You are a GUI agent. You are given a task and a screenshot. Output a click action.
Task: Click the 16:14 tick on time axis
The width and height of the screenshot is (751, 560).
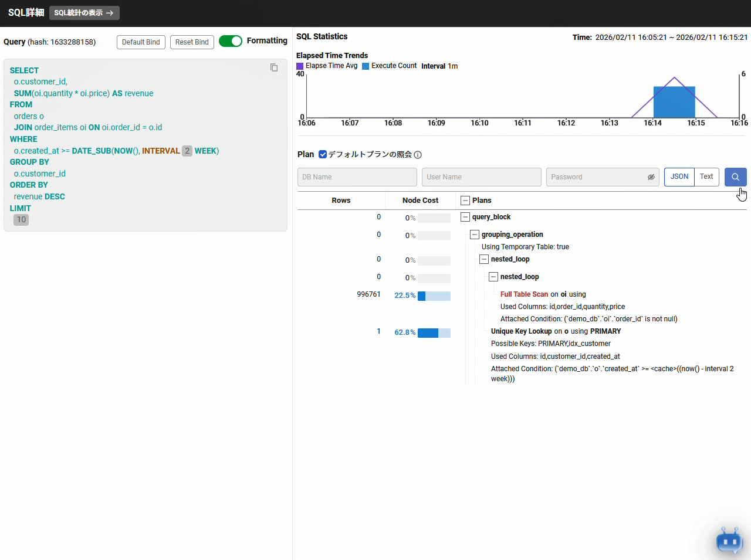point(652,123)
